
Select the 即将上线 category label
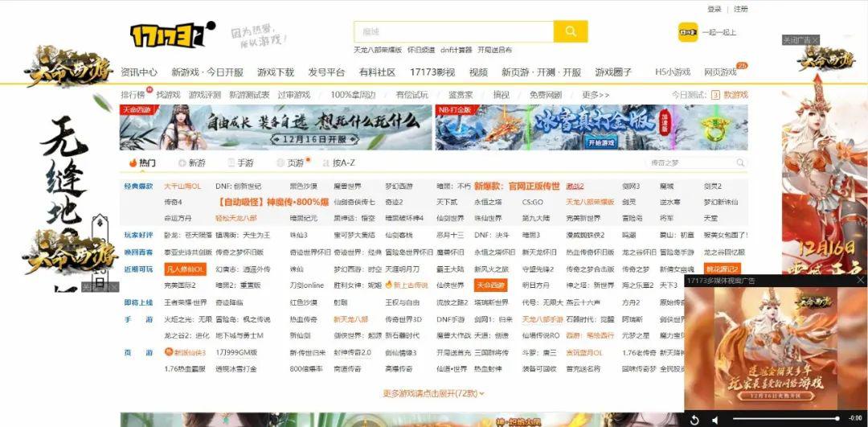(x=138, y=302)
